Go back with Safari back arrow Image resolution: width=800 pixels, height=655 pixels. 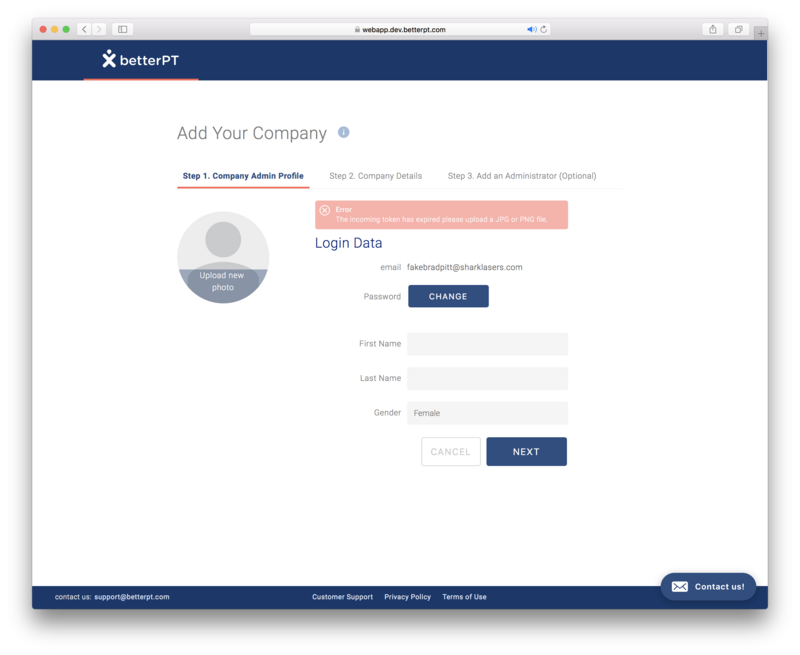point(84,29)
